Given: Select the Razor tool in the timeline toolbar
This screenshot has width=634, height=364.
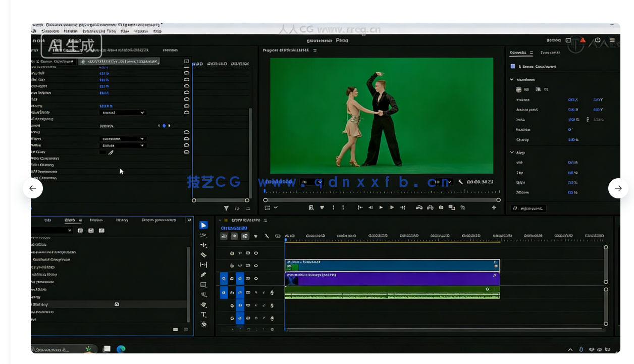Looking at the screenshot, I should coord(203,255).
